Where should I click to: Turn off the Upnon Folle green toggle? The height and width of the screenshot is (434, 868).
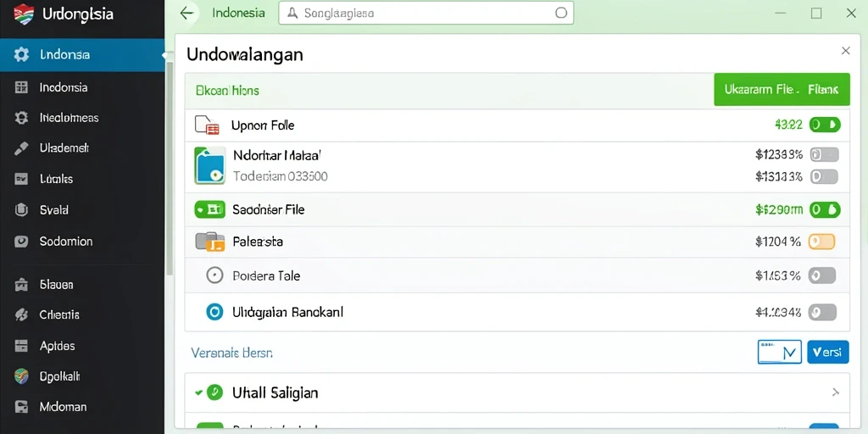825,125
